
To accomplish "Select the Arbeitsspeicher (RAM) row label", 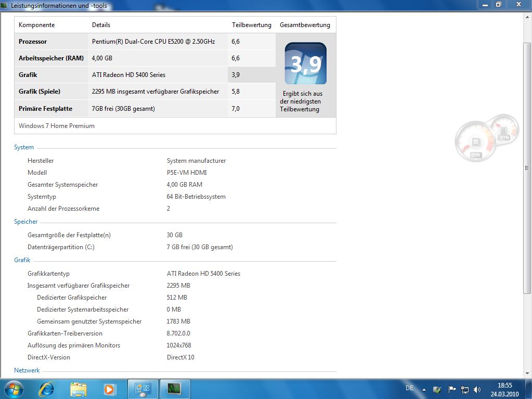I will (x=51, y=58).
